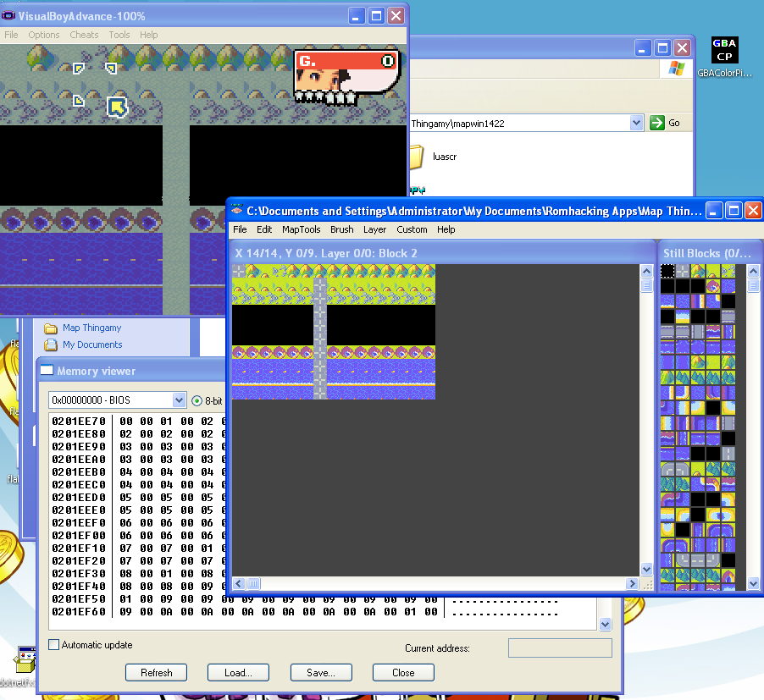Click the map editor vertical scrollbar up arrow

pyautogui.click(x=646, y=271)
